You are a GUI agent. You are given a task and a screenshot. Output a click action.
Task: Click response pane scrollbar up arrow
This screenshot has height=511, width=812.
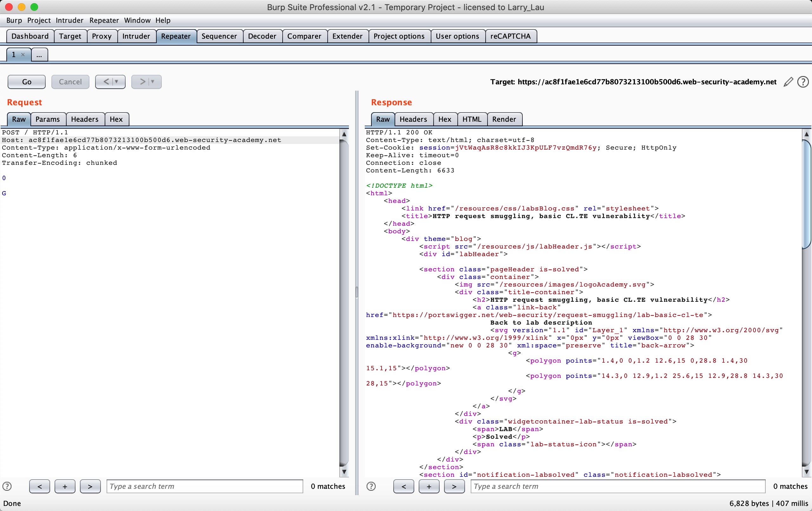point(806,134)
